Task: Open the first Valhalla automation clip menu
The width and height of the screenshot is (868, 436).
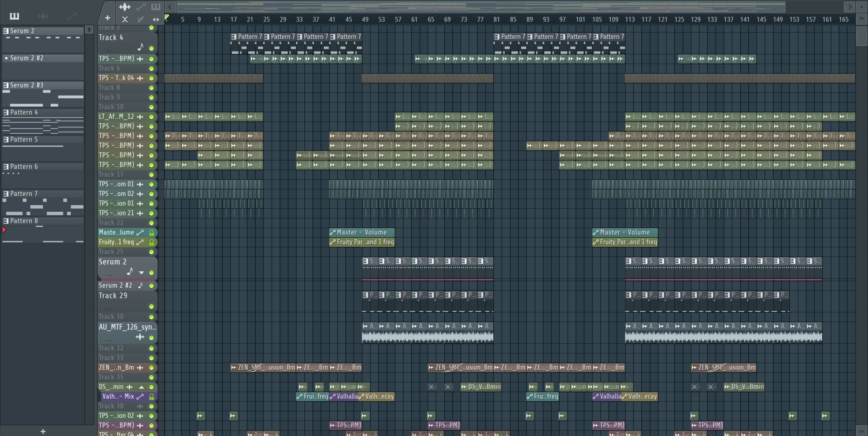Action: click(x=332, y=397)
